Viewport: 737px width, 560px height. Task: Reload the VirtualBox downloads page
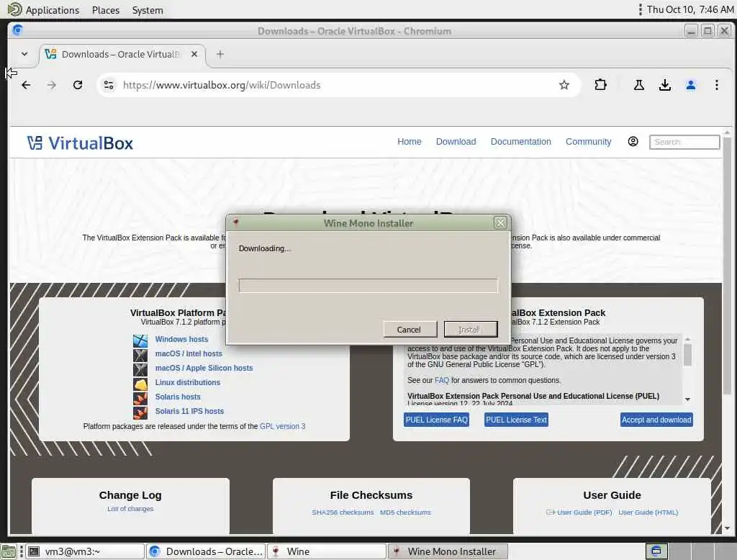(x=78, y=85)
